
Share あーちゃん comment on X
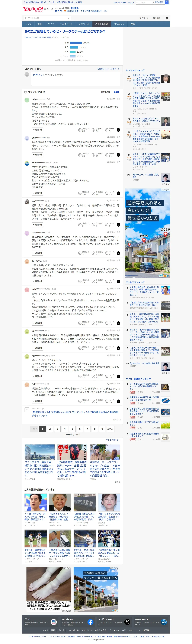(x=118, y=281)
